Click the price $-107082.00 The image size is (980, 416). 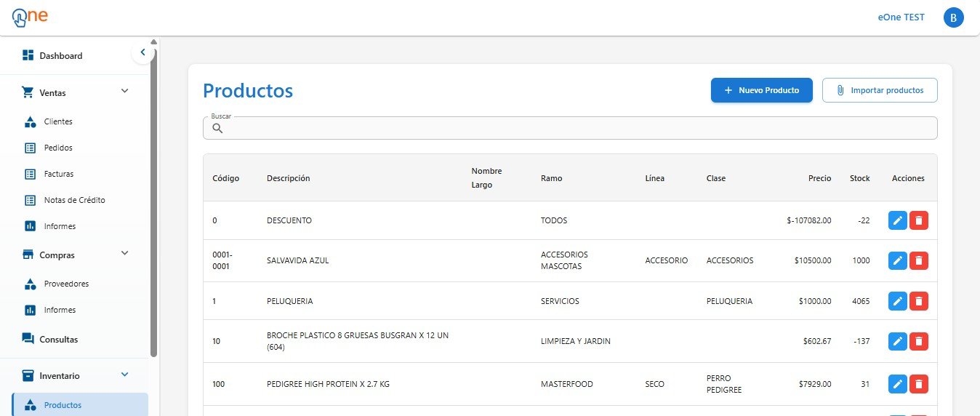point(808,220)
